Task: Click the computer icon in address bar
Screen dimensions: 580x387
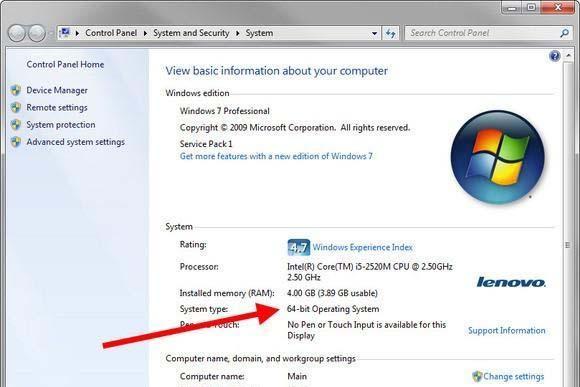Action: coord(65,33)
